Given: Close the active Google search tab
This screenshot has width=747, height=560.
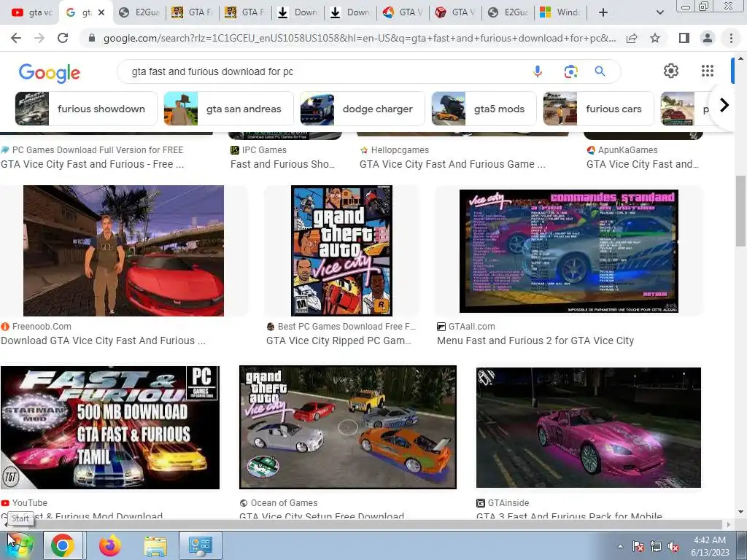Looking at the screenshot, I should [x=101, y=12].
